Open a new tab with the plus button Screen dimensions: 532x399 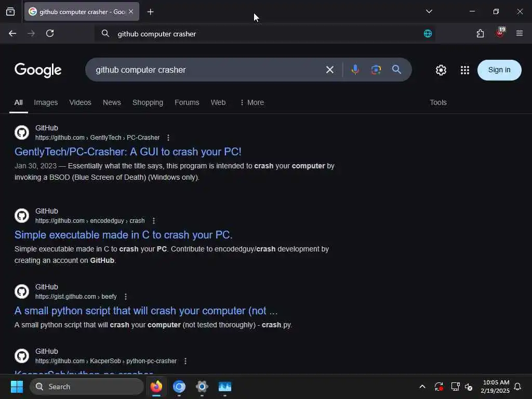click(x=150, y=12)
